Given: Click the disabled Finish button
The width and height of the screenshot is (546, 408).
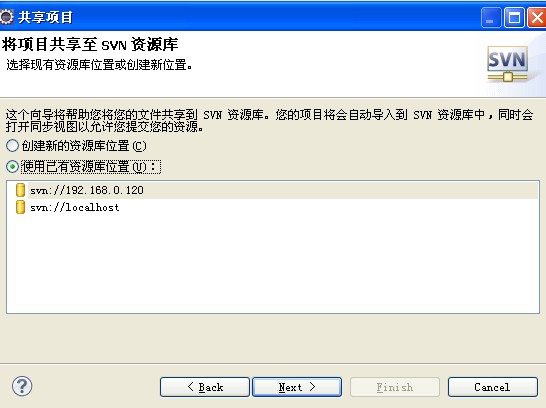Looking at the screenshot, I should 395,387.
